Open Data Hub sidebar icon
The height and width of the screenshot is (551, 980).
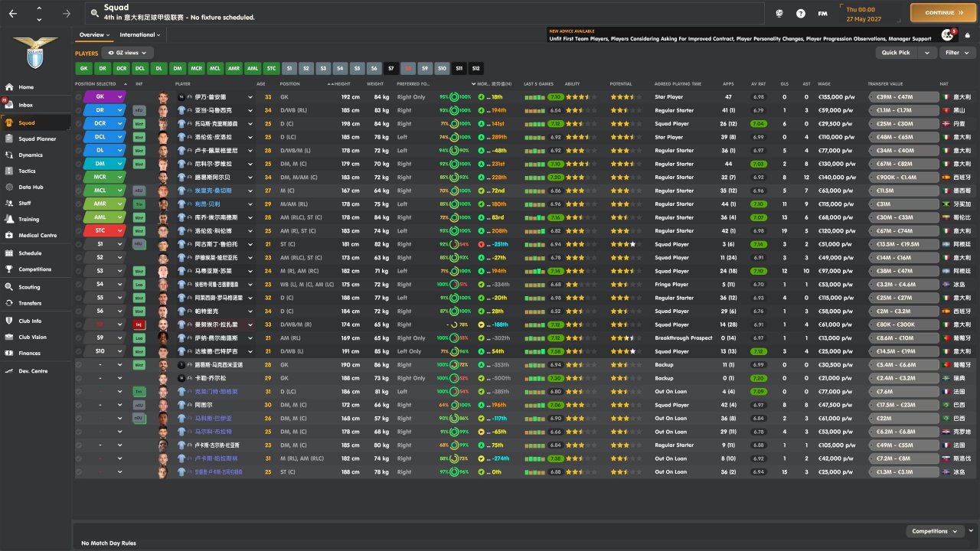(x=9, y=187)
